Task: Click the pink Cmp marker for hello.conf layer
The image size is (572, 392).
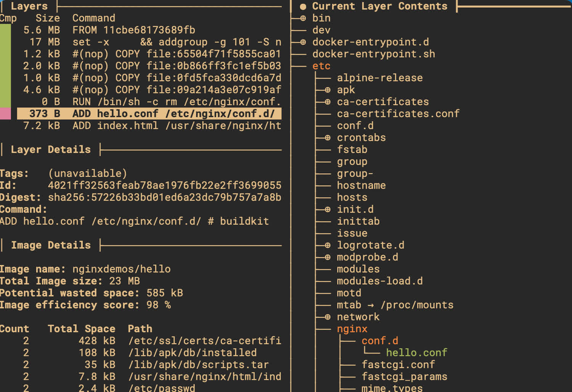Action: click(x=5, y=114)
